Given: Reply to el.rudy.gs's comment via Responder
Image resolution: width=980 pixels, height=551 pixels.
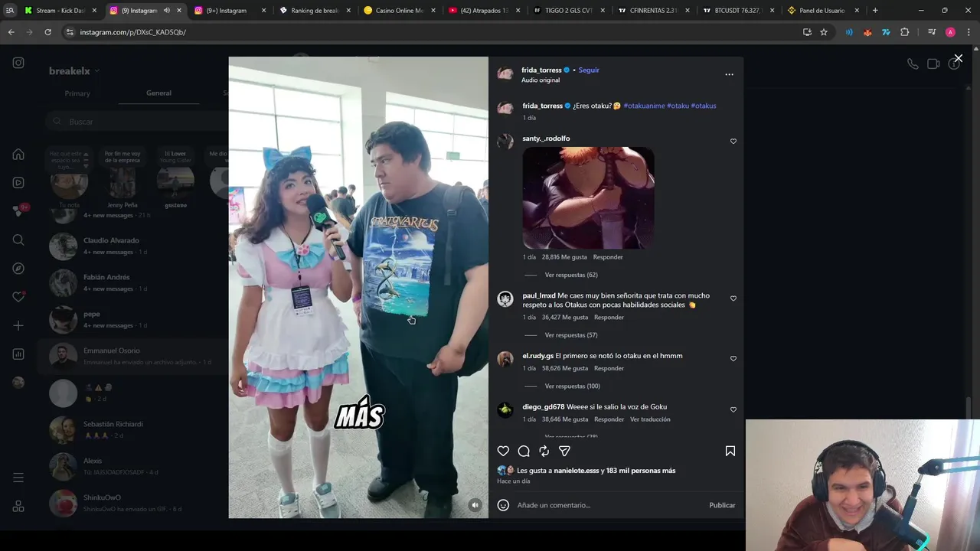Looking at the screenshot, I should [609, 368].
